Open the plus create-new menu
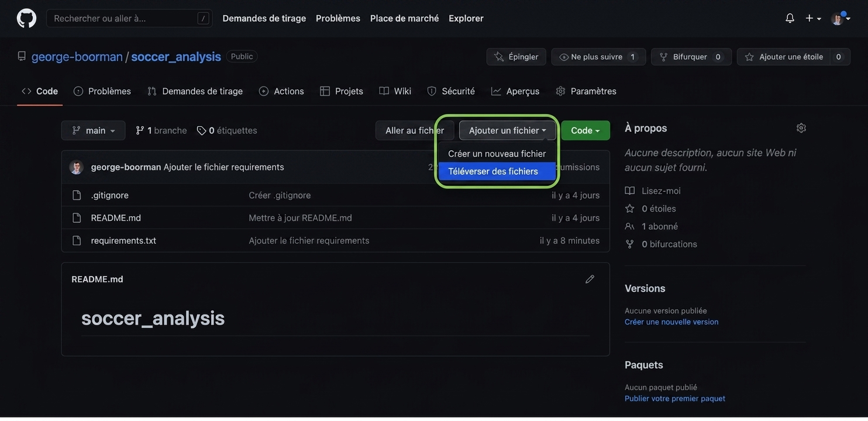The width and height of the screenshot is (868, 421). pos(813,18)
